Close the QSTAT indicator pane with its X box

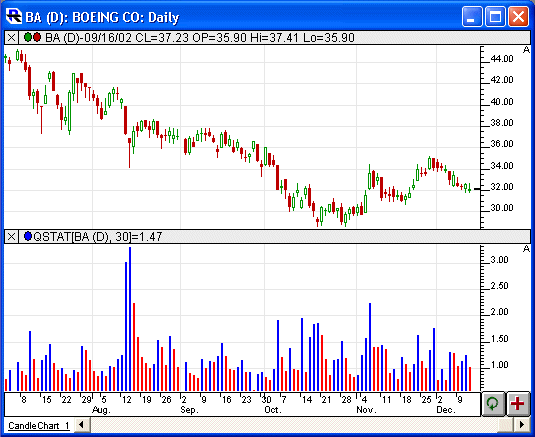tap(11, 236)
